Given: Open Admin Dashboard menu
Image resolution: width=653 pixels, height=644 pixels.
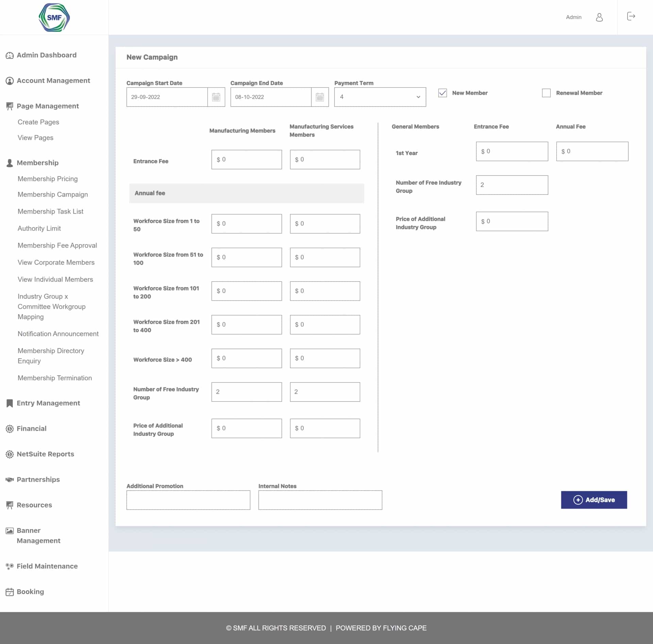Looking at the screenshot, I should [47, 55].
